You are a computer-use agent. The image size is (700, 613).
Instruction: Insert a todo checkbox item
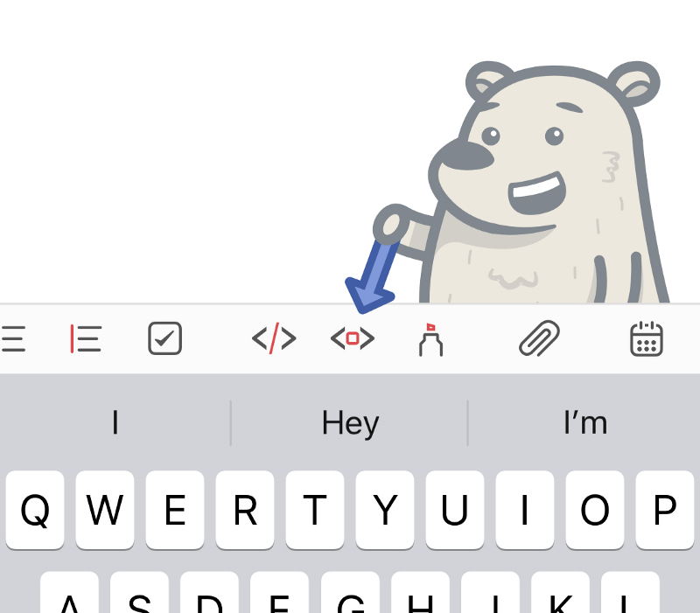(164, 338)
